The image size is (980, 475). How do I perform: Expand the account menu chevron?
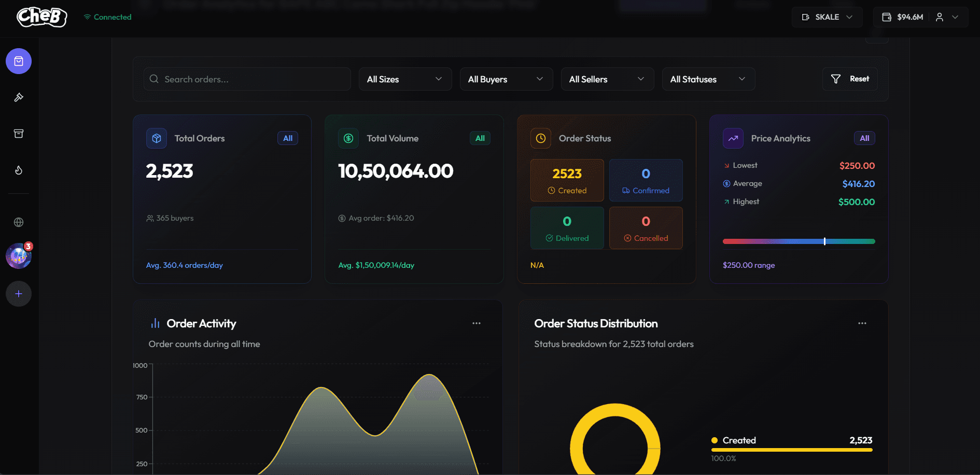955,17
